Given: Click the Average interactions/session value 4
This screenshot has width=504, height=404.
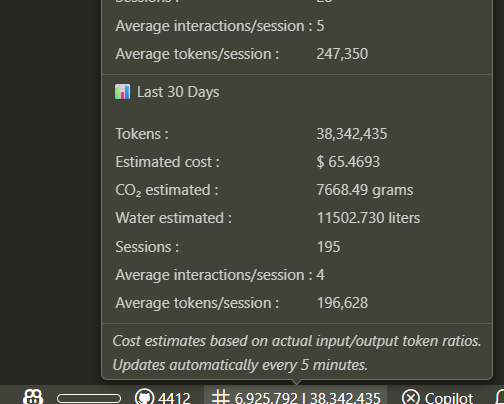Looking at the screenshot, I should click(320, 275).
